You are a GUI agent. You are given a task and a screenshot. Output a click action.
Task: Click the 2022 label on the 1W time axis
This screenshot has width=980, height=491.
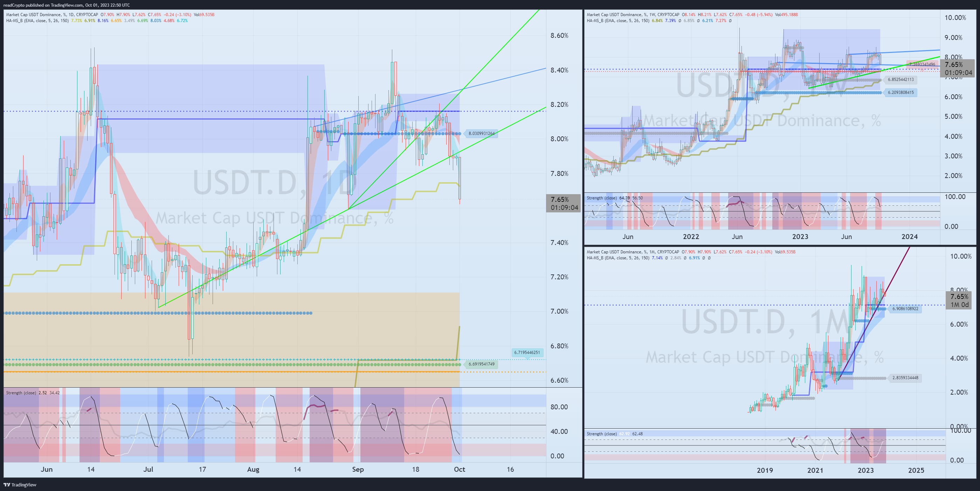[x=691, y=237]
